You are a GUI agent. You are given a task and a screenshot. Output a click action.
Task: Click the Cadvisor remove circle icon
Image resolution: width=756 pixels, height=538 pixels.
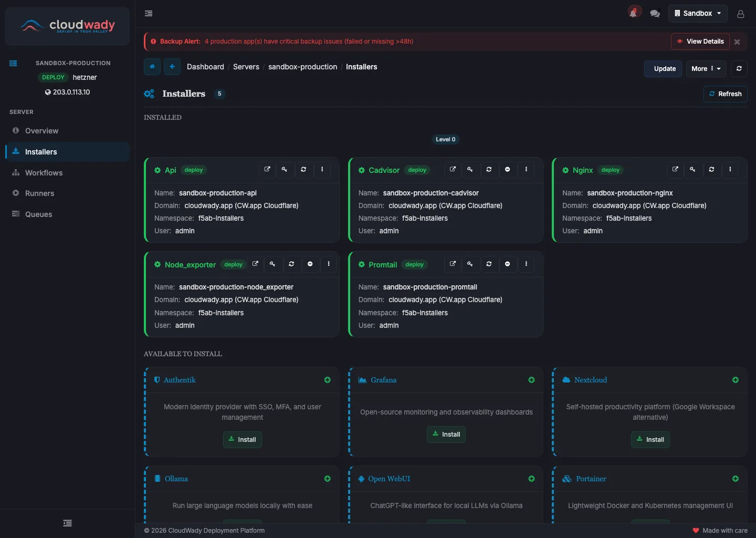(x=508, y=169)
